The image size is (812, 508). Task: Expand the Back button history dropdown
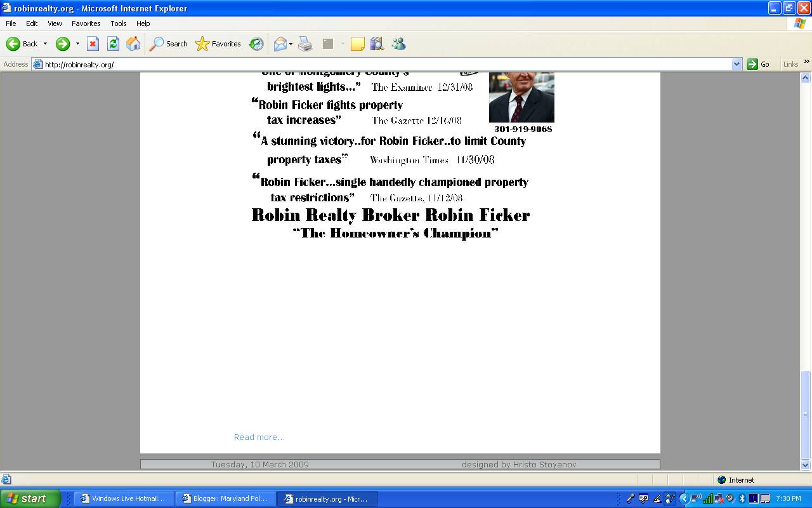click(x=45, y=44)
